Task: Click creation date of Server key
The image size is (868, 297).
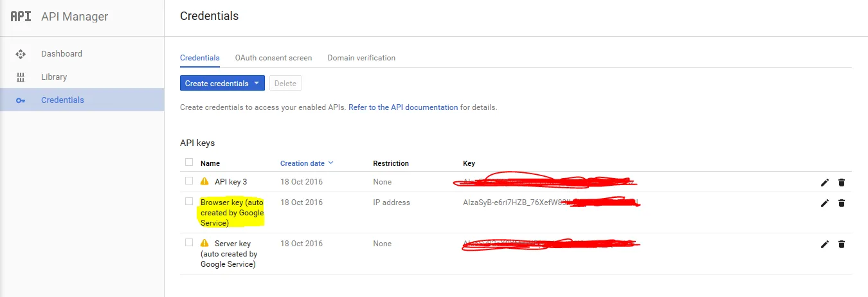Action: 302,244
